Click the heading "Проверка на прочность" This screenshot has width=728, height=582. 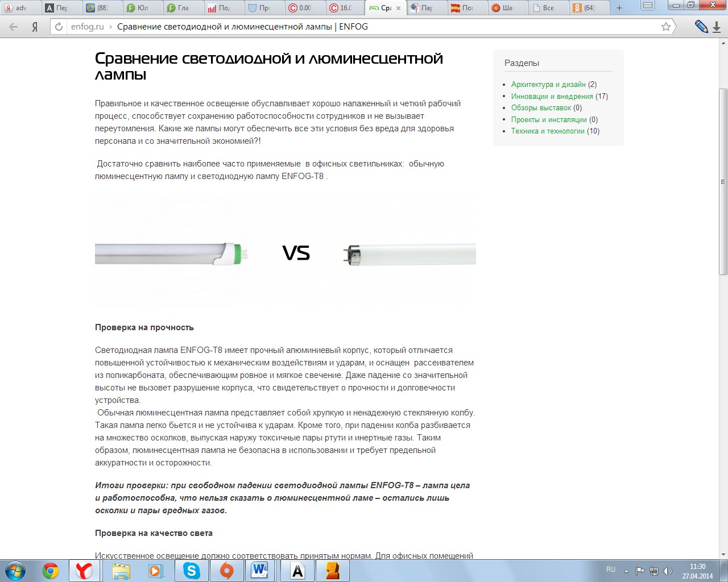click(x=144, y=327)
